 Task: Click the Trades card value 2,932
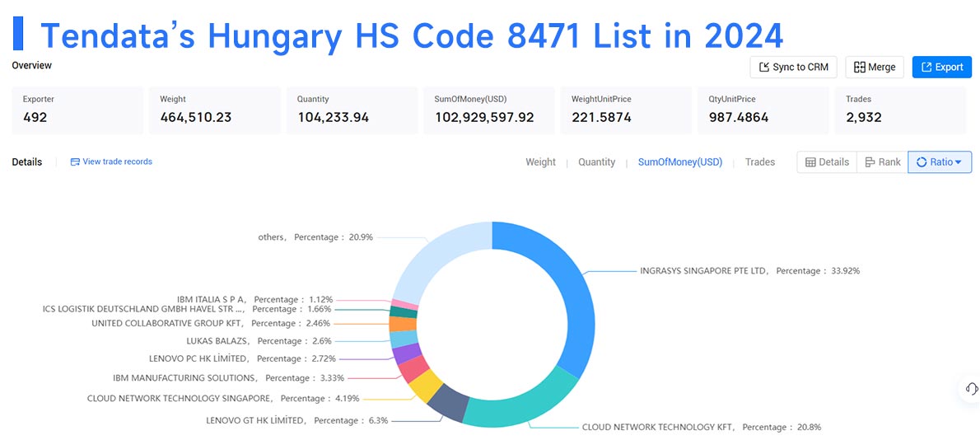(x=864, y=118)
